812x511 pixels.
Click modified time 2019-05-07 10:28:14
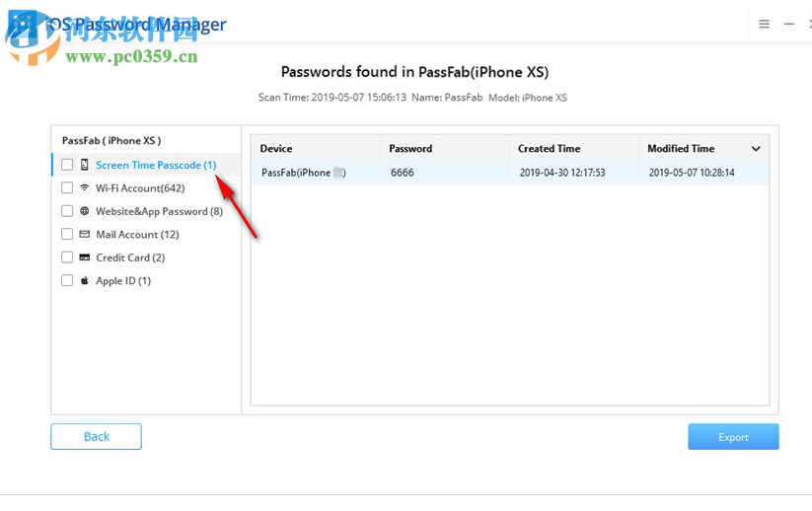pyautogui.click(x=692, y=173)
